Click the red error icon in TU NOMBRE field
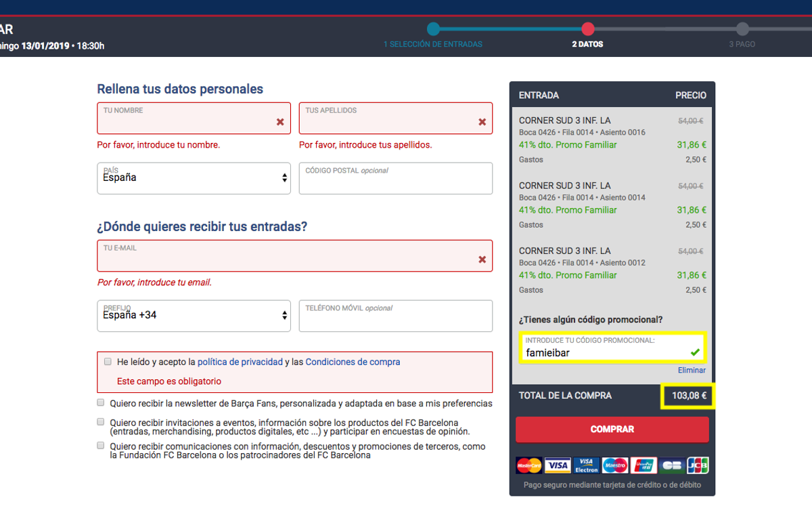This screenshot has height=508, width=812. [x=279, y=123]
